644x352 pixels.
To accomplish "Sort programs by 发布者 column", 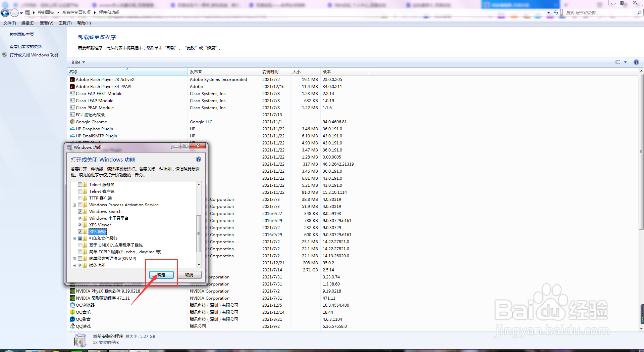I will pos(224,72).
